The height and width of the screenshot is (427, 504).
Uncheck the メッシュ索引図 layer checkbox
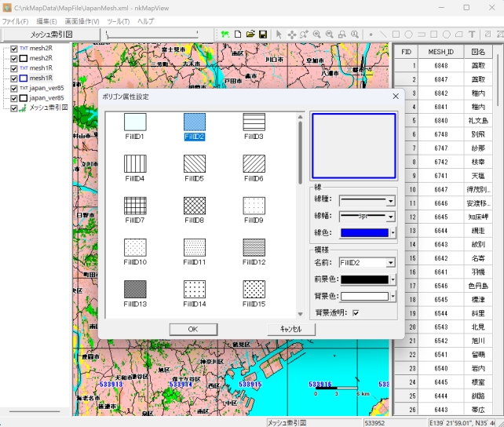click(14, 108)
